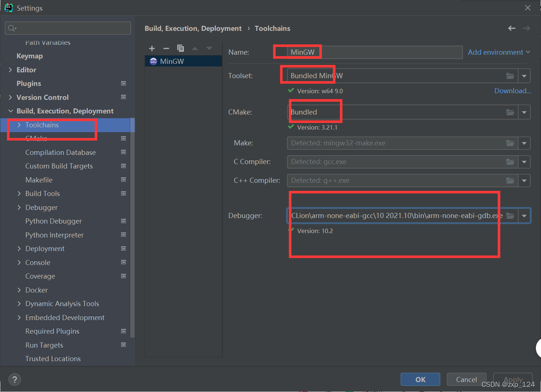Move toolchain up in list
Screen dimensions: 541x392
coord(195,48)
